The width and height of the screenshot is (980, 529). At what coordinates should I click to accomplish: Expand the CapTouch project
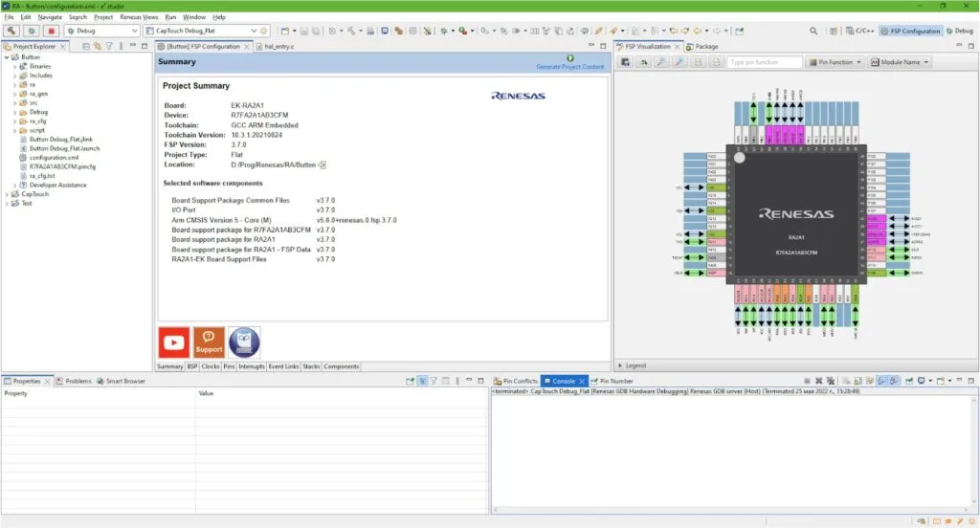click(x=7, y=194)
